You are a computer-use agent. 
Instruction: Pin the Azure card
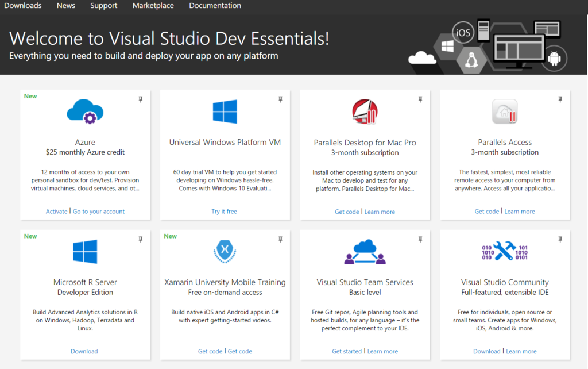[x=141, y=99]
